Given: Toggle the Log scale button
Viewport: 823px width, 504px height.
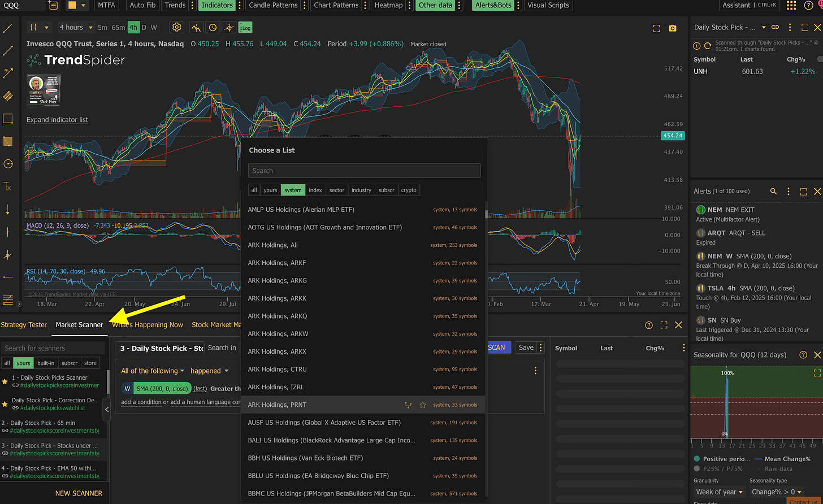Looking at the screenshot, I should coord(245,27).
